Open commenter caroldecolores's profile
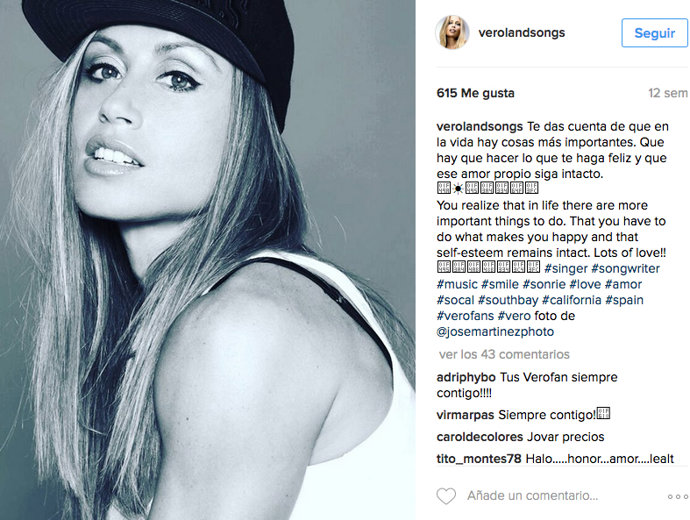This screenshot has height=520, width=690. pyautogui.click(x=480, y=437)
